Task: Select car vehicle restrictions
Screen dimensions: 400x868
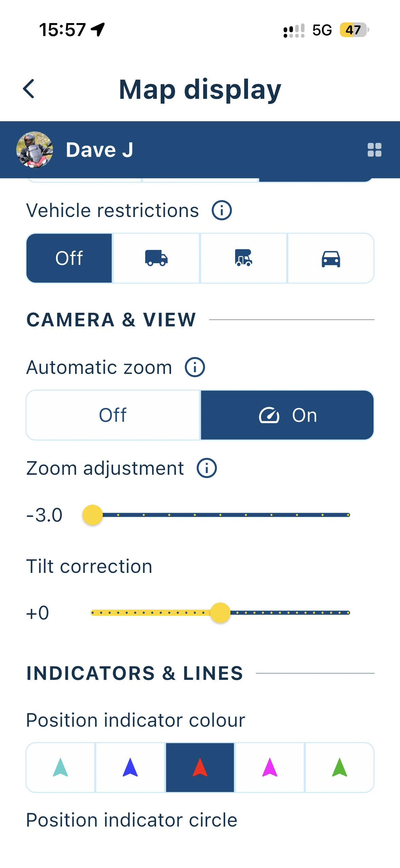Action: coord(331,258)
